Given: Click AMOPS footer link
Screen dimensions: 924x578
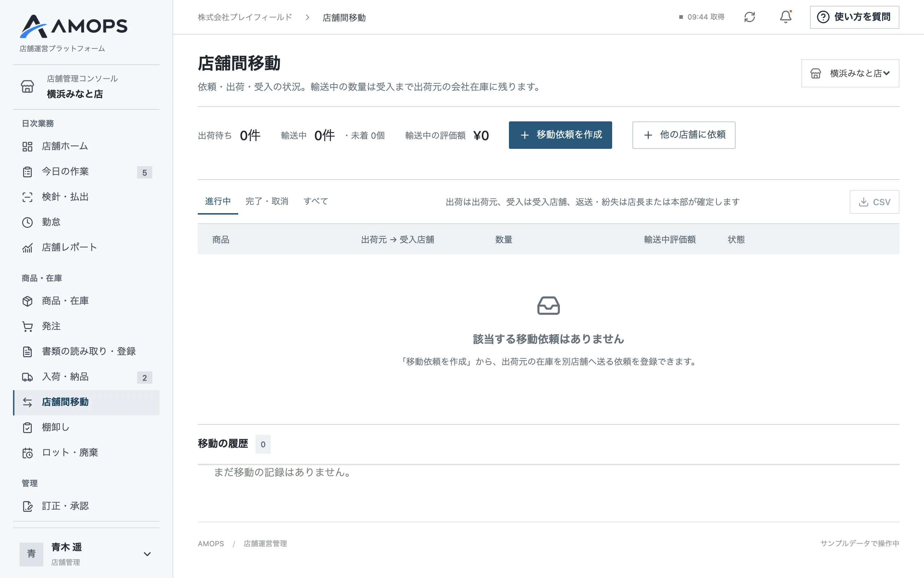Looking at the screenshot, I should (211, 544).
